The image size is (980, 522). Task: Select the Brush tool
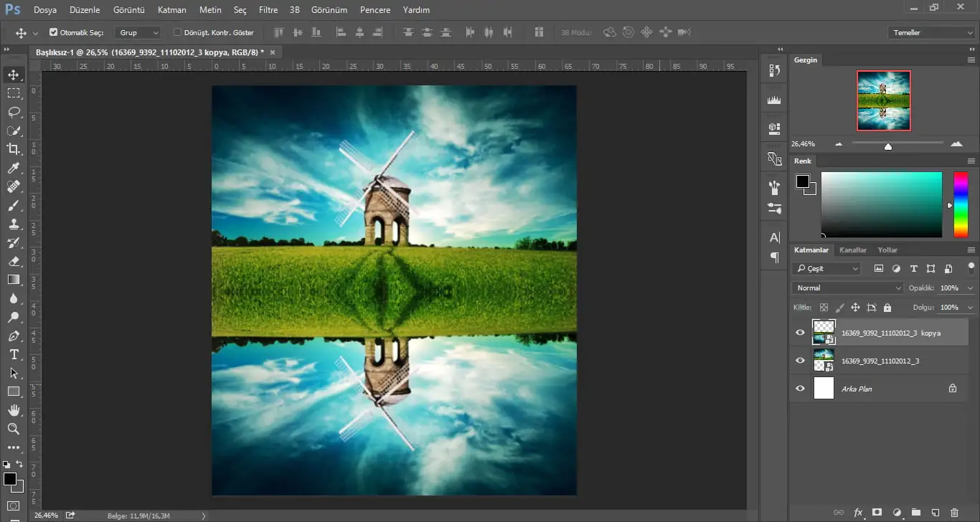[14, 205]
